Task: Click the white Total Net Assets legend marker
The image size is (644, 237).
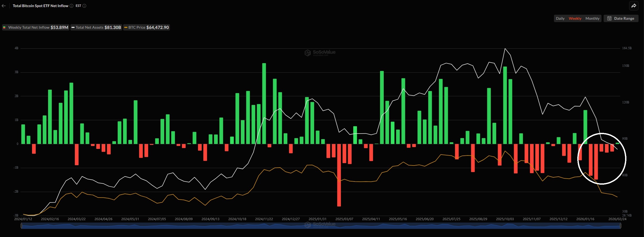Action: click(x=73, y=27)
